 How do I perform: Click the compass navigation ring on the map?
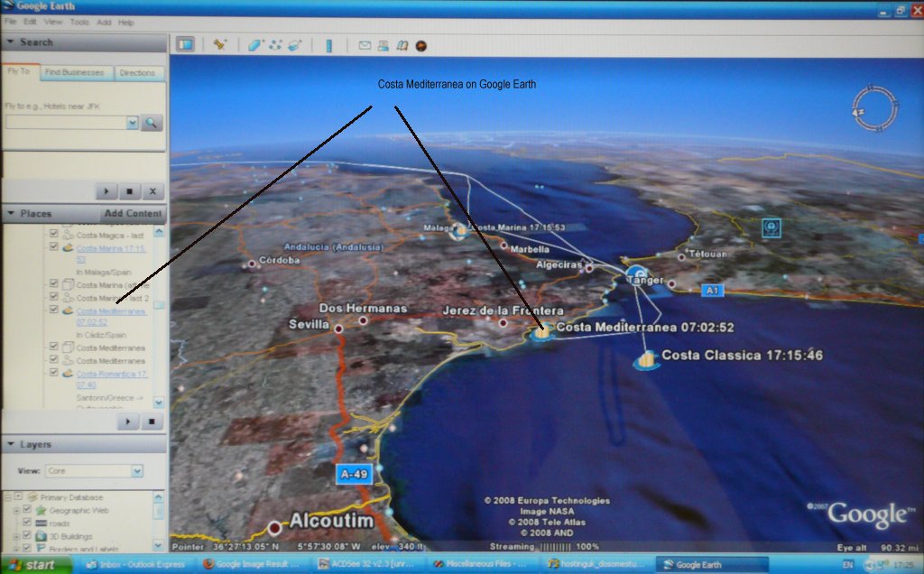pyautogui.click(x=874, y=108)
